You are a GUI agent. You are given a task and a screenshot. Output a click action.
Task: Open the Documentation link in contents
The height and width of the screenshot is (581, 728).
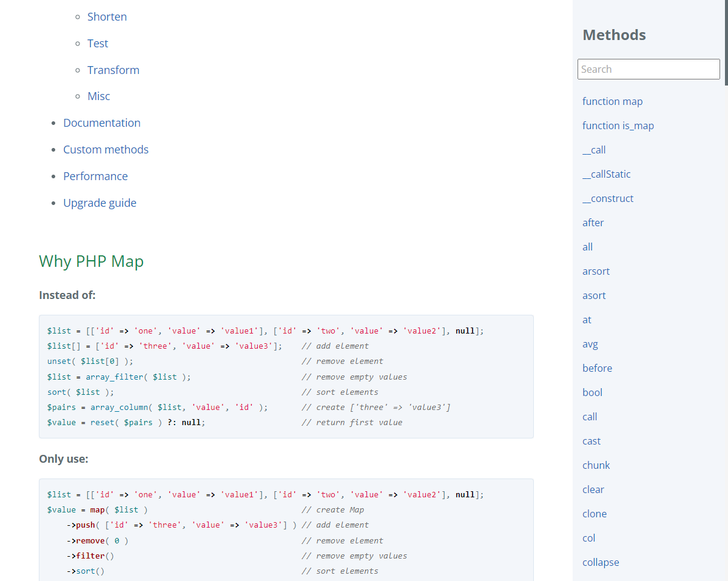tap(102, 123)
